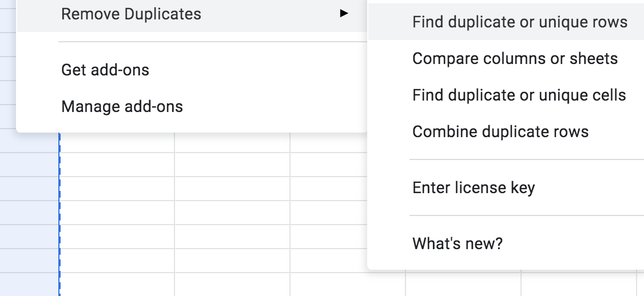Choose Find duplicate or unique rows
Viewport: 644px width, 296px height.
point(519,22)
